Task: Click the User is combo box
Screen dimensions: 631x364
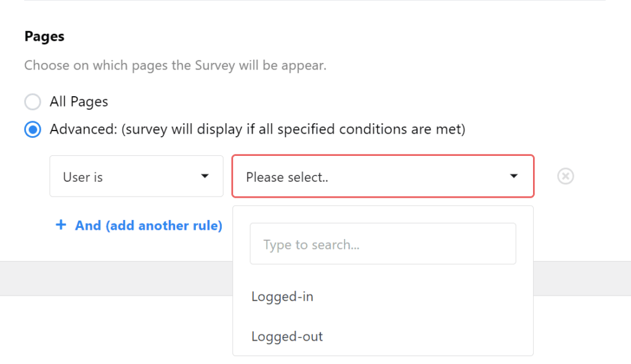Action: click(136, 176)
